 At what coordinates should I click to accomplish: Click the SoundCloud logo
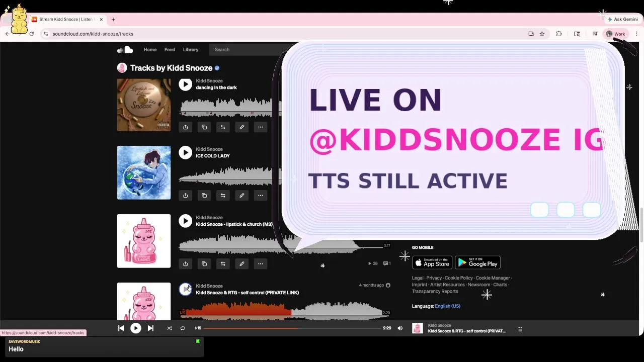(x=125, y=49)
